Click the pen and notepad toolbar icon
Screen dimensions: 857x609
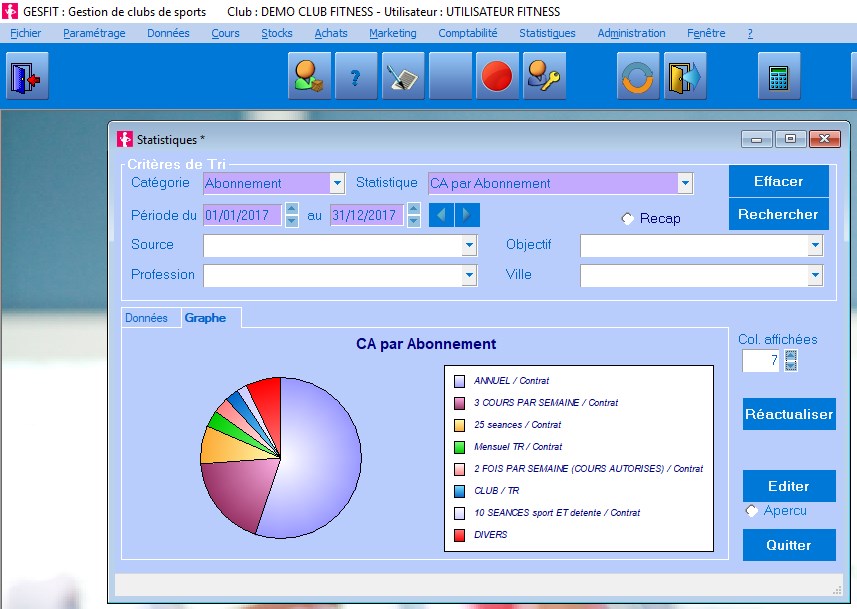402,78
